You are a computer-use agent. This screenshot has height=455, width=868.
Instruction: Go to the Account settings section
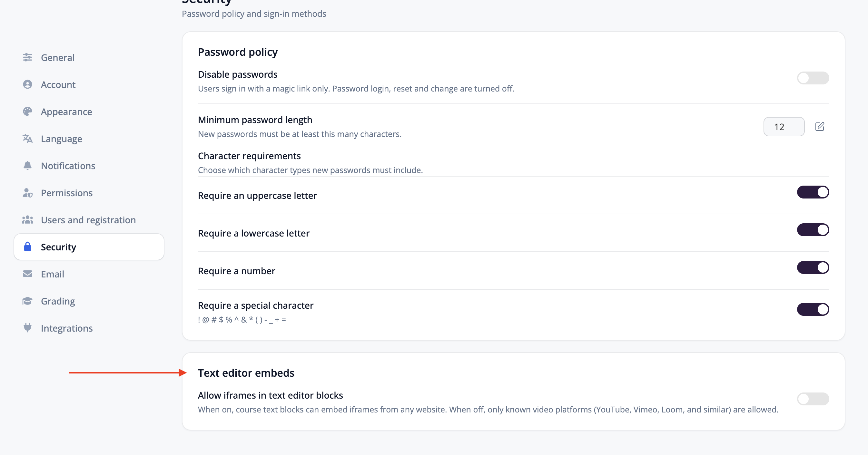89,84
